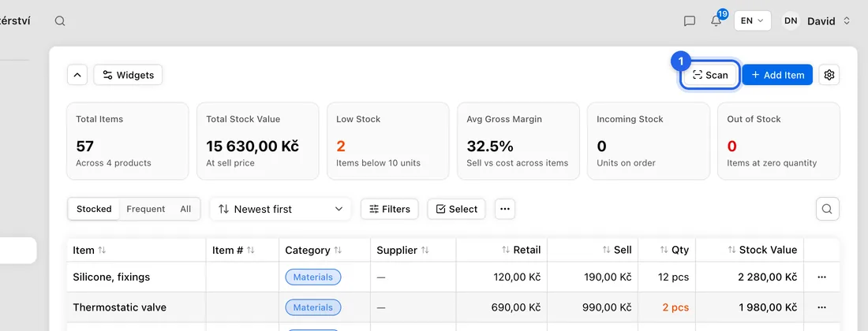Click the 190,00 Kč sell price
868x331 pixels.
[608, 277]
